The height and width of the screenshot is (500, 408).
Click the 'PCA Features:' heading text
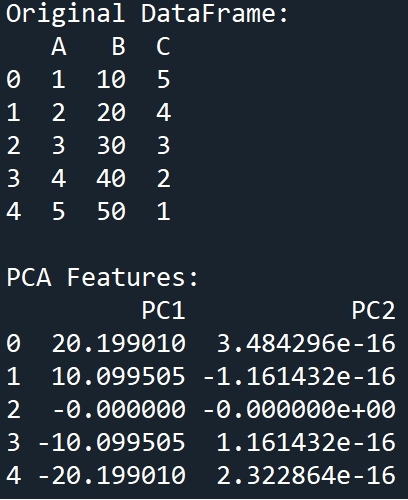pyautogui.click(x=102, y=277)
